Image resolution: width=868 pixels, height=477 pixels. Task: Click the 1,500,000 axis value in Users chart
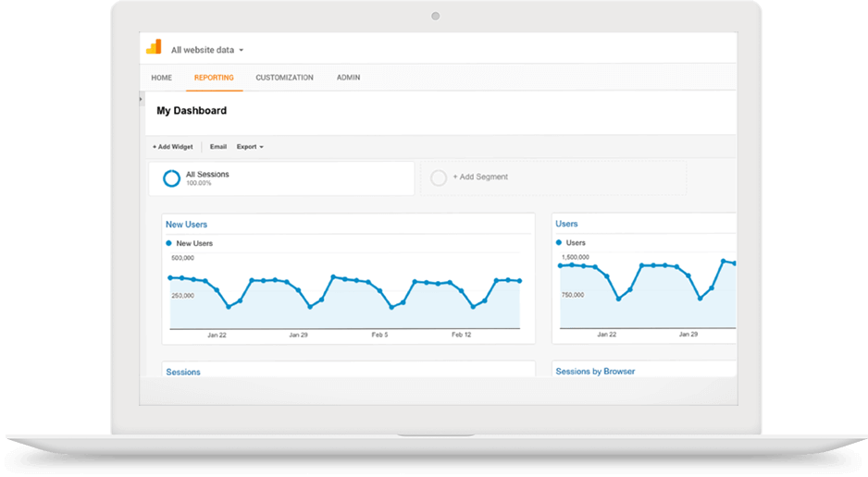576,258
